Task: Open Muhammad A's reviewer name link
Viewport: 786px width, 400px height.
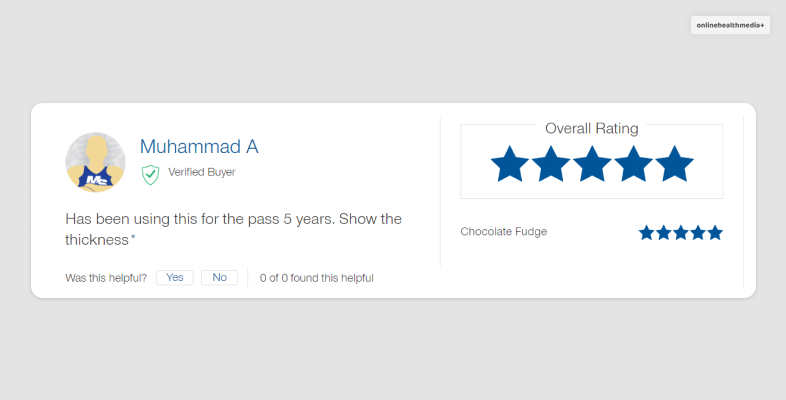Action: click(199, 147)
